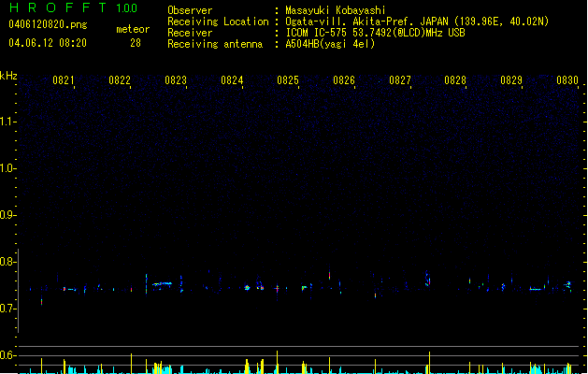
Task: Click the 'Observer' field label
Action: point(190,10)
